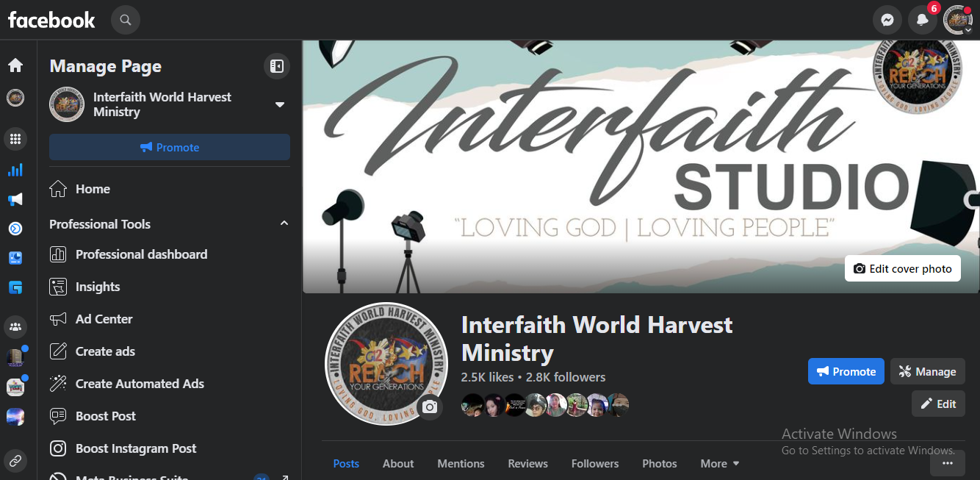The image size is (980, 480).
Task: Click the blue Promote button beside Manage
Action: coord(846,371)
